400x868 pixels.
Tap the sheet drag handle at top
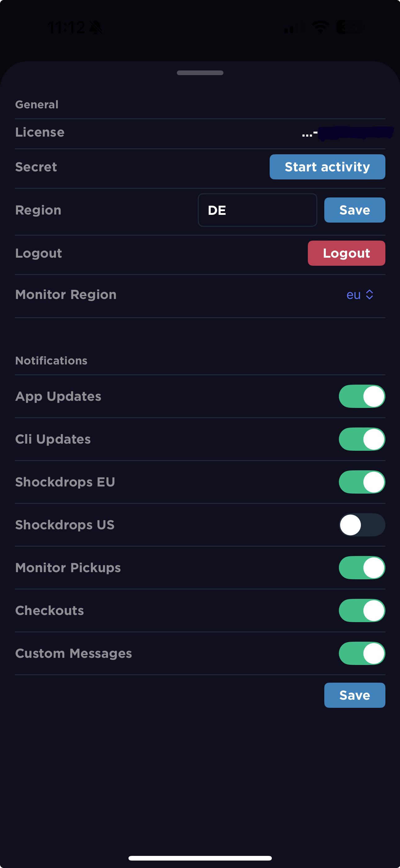pyautogui.click(x=200, y=73)
